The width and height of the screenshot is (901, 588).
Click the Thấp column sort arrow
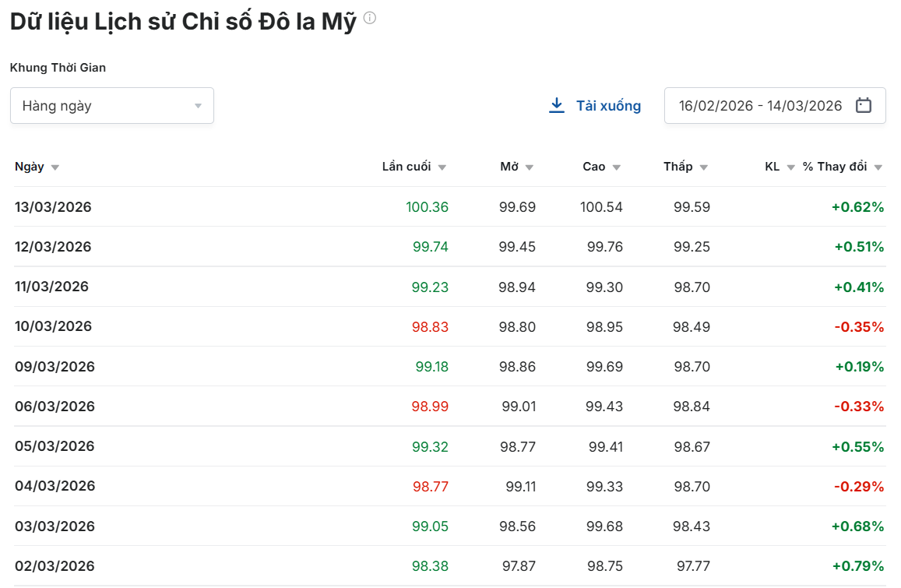(704, 167)
